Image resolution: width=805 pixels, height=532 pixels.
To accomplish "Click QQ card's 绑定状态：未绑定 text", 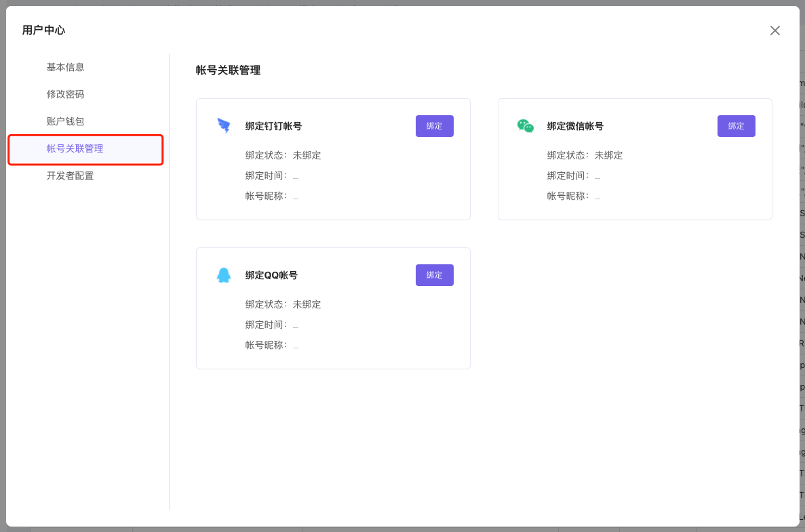I will coord(283,305).
